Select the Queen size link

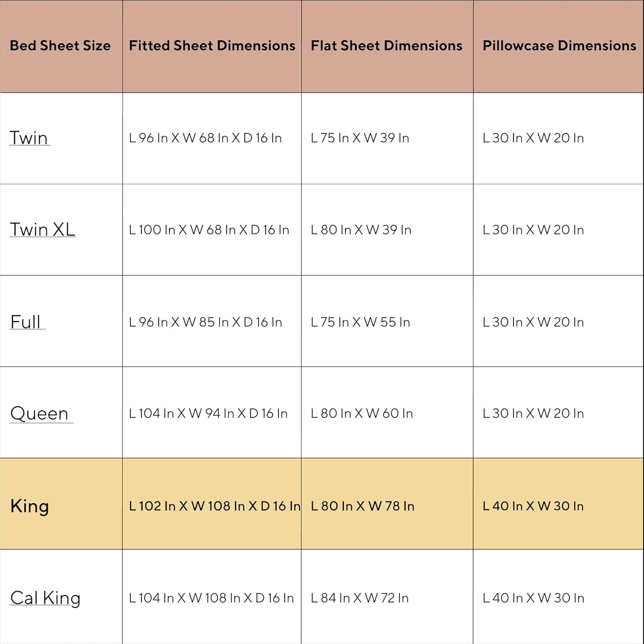[39, 413]
